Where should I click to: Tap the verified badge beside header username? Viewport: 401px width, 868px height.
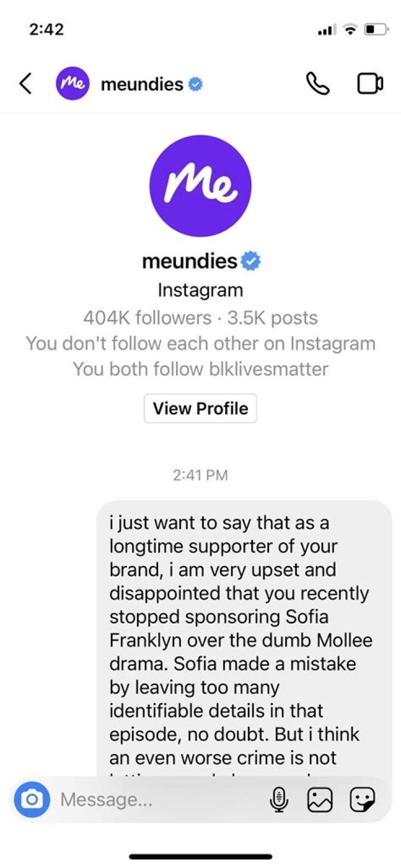[x=195, y=85]
